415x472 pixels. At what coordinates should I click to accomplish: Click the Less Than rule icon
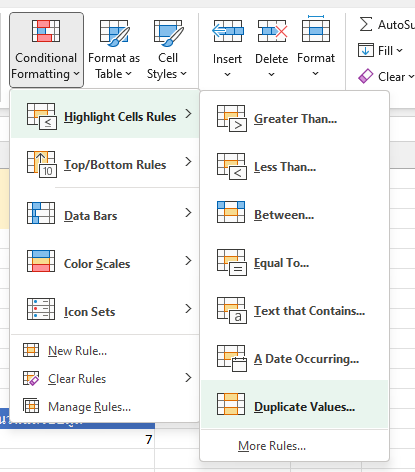(232, 166)
